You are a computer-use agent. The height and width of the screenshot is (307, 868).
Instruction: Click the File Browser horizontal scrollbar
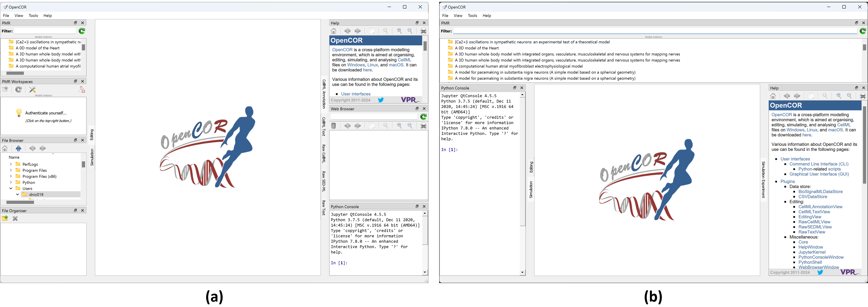20,202
